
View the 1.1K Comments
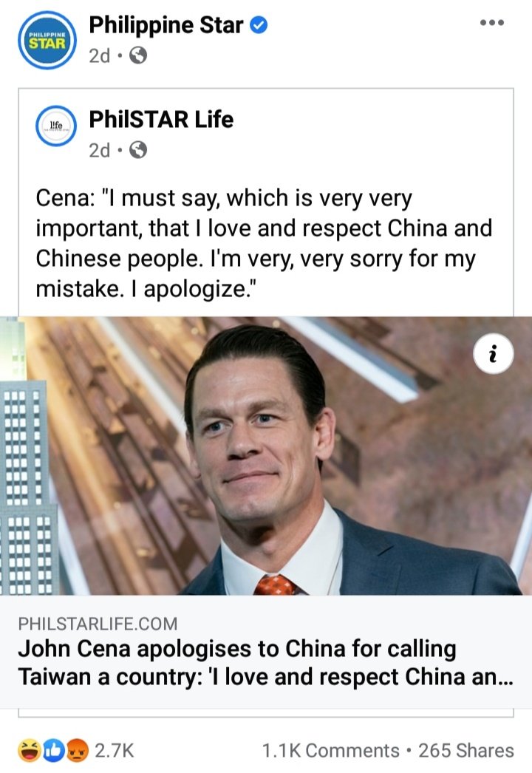click(x=330, y=750)
